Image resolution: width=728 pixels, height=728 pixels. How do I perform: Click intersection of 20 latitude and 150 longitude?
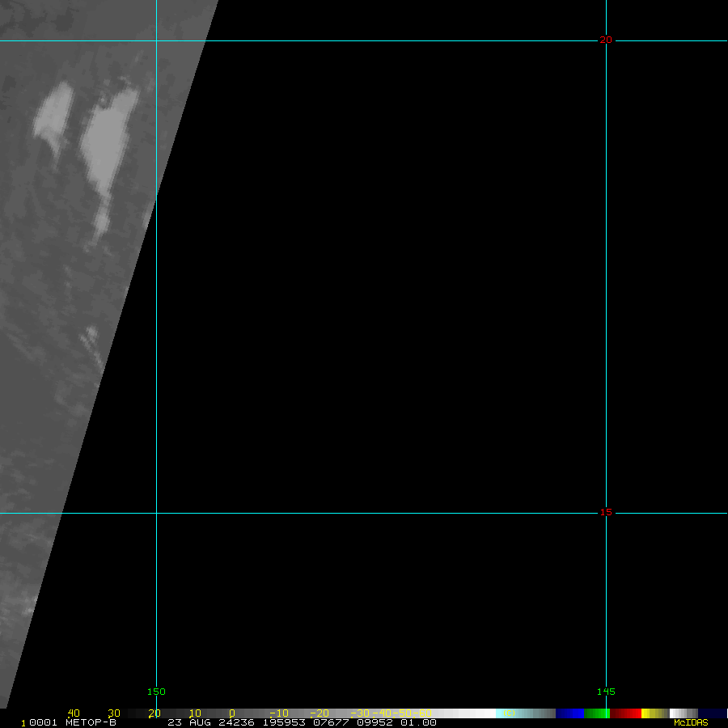[156, 40]
